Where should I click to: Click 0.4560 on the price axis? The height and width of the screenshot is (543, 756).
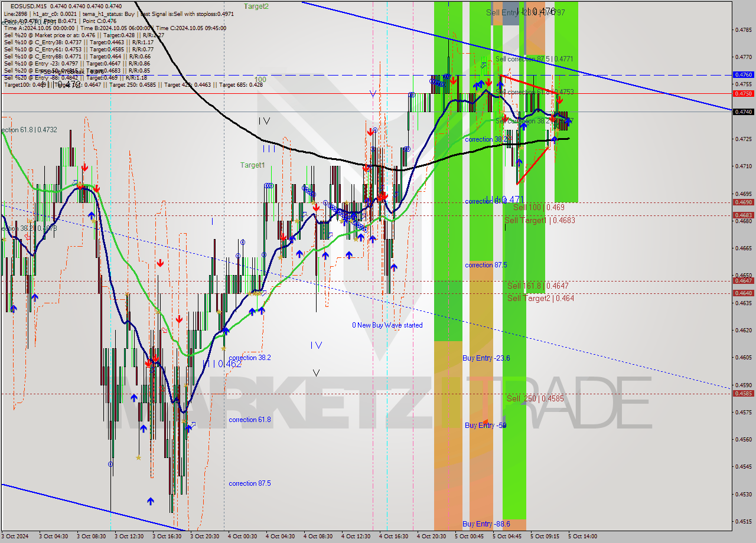[743, 439]
